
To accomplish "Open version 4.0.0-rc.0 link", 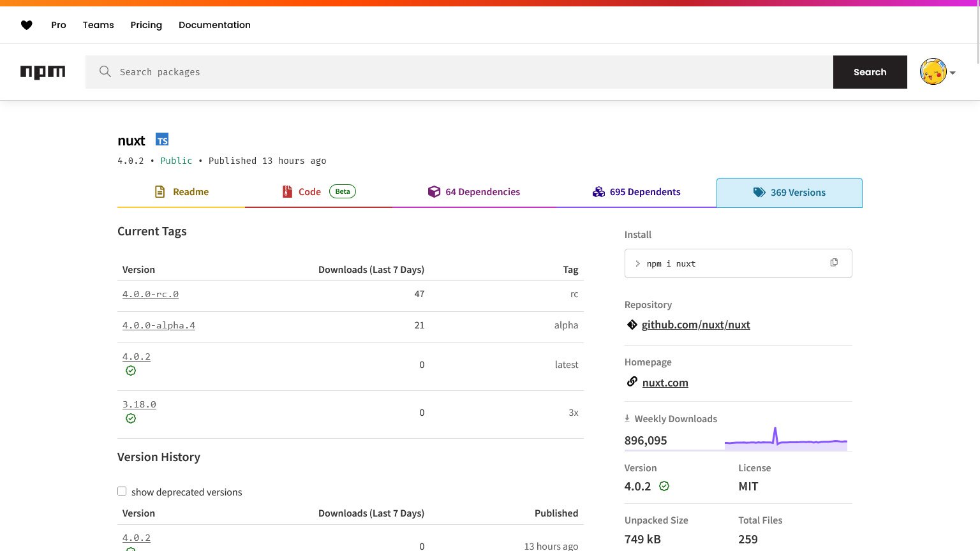I will 151,294.
